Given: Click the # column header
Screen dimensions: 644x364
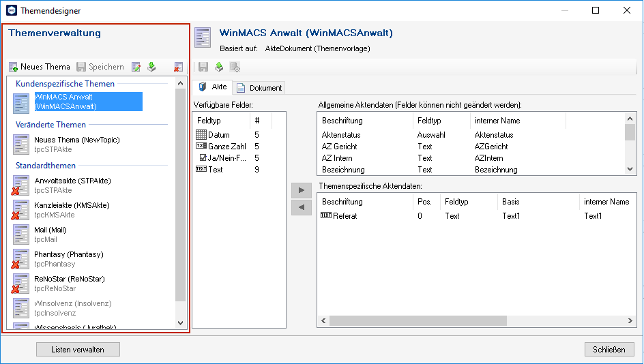Looking at the screenshot, I should coord(261,121).
